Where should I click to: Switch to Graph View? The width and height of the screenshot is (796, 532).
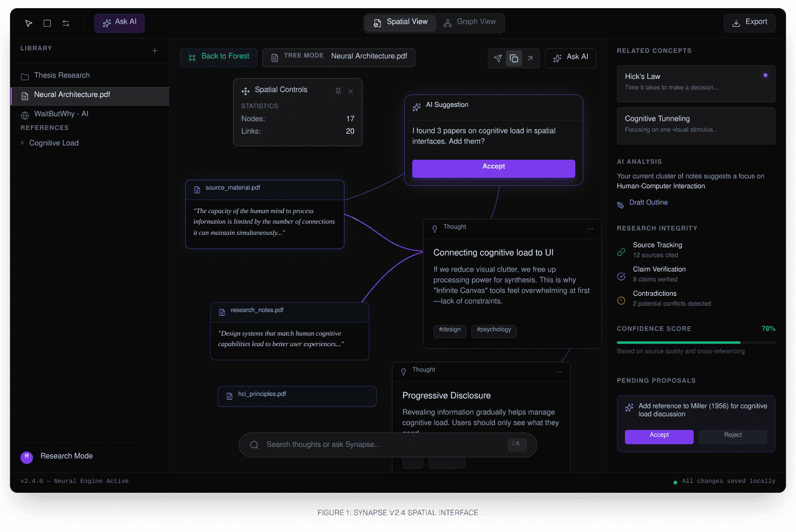tap(470, 22)
